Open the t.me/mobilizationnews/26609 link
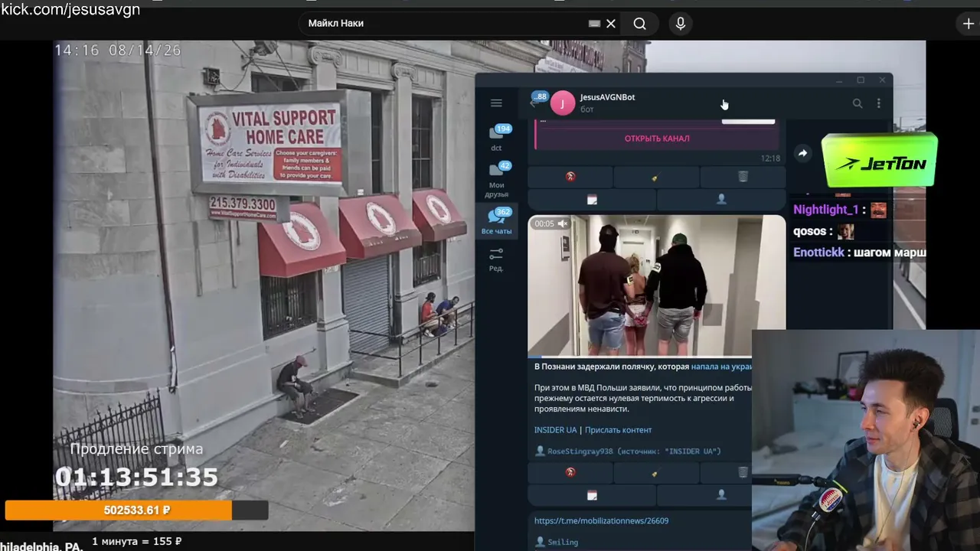Screen dimensions: 980x551 601,521
